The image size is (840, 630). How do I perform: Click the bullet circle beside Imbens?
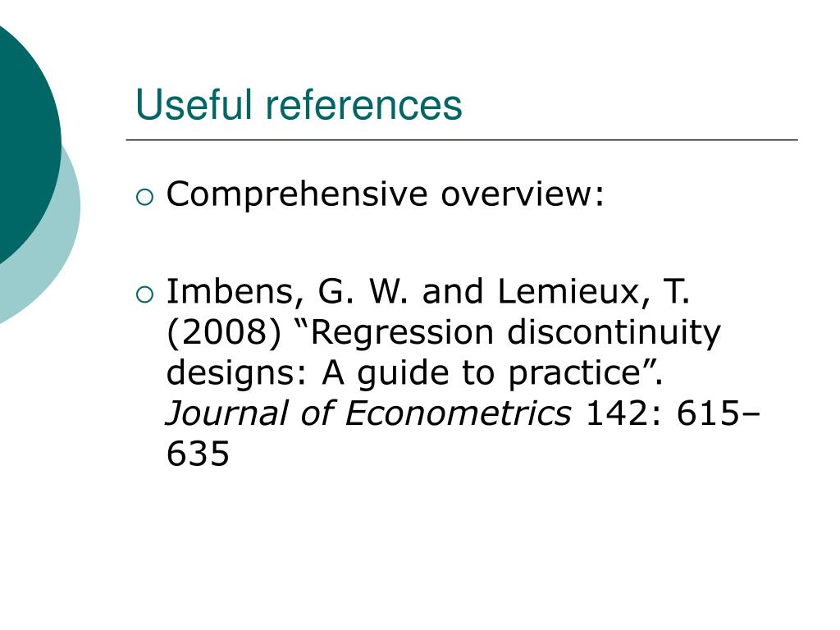click(x=144, y=294)
